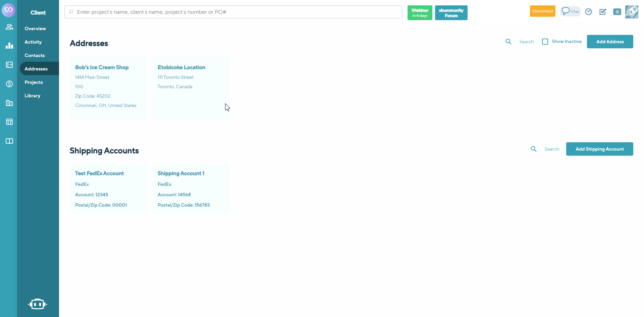Screen dimensions: 644x317
Task: Select the company building icon in sidebar
Action: pyautogui.click(x=9, y=103)
